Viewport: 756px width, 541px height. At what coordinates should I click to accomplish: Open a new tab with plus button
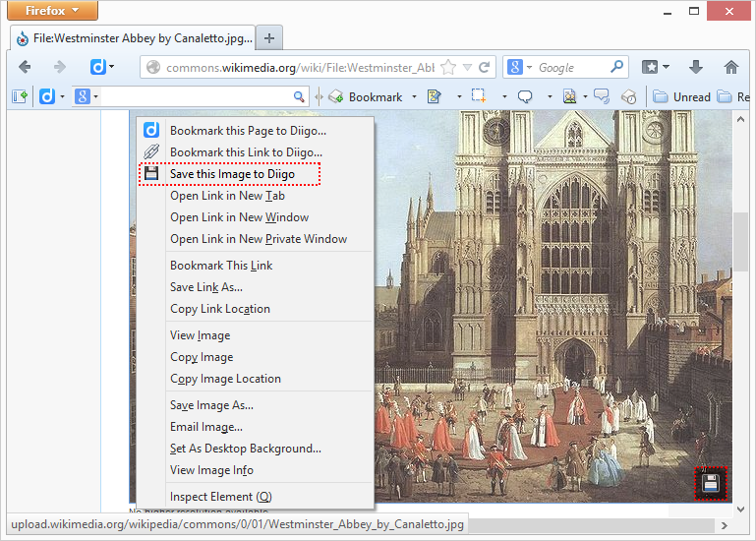[x=269, y=38]
